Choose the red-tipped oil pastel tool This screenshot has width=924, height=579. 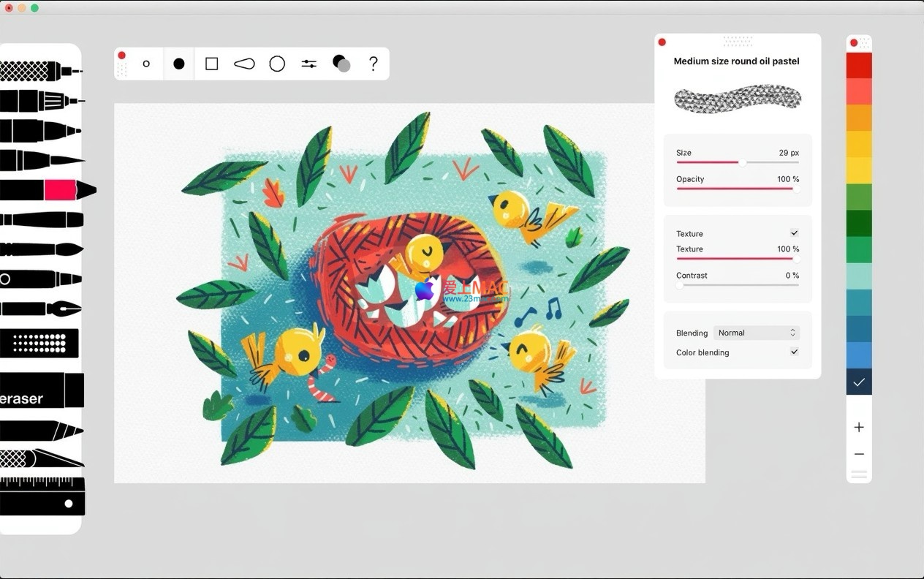pyautogui.click(x=47, y=190)
